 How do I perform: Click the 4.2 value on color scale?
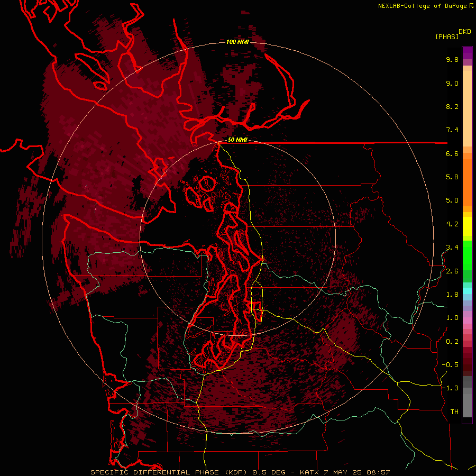click(452, 224)
